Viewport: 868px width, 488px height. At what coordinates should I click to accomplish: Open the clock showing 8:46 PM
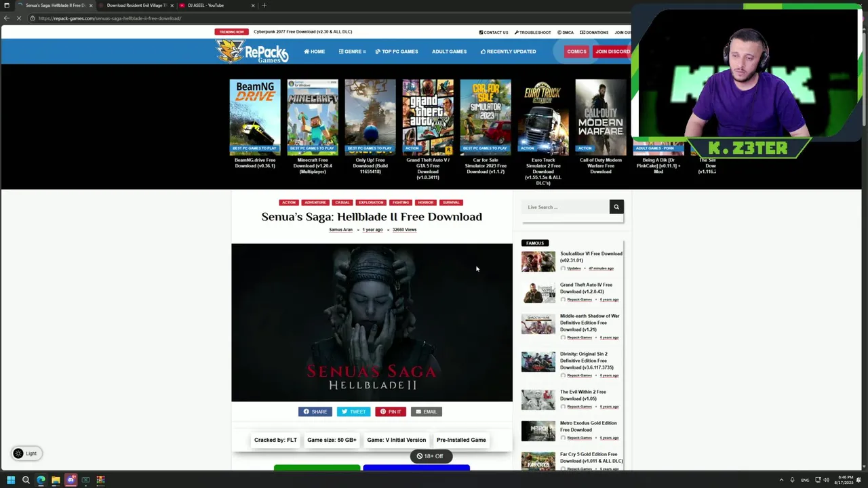click(844, 480)
